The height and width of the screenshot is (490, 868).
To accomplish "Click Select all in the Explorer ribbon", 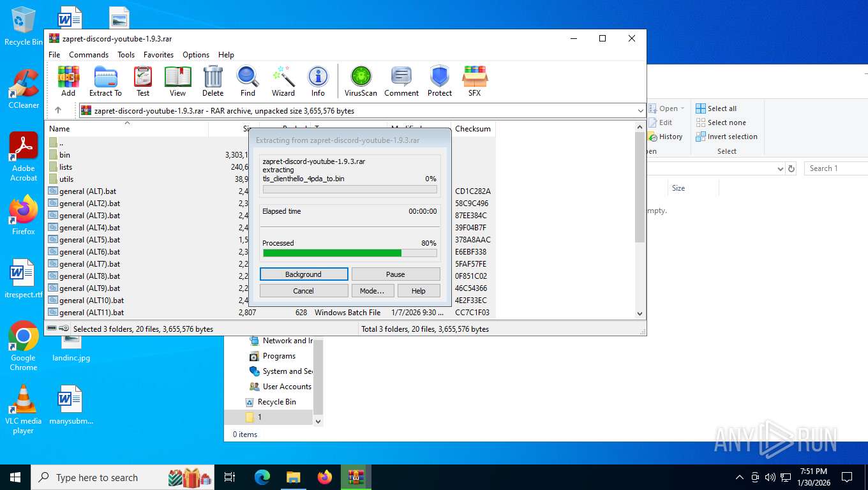I will point(716,108).
